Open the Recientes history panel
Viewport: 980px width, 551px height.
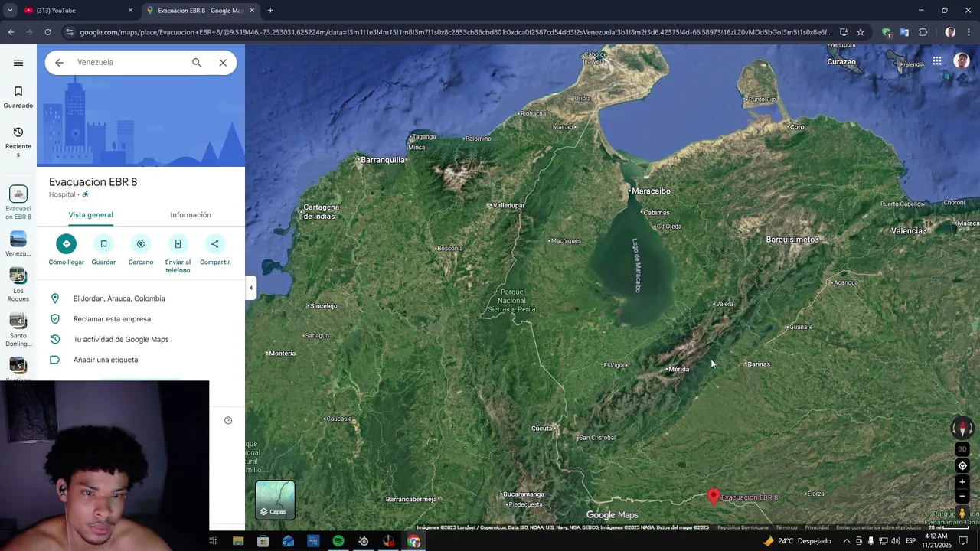point(18,142)
